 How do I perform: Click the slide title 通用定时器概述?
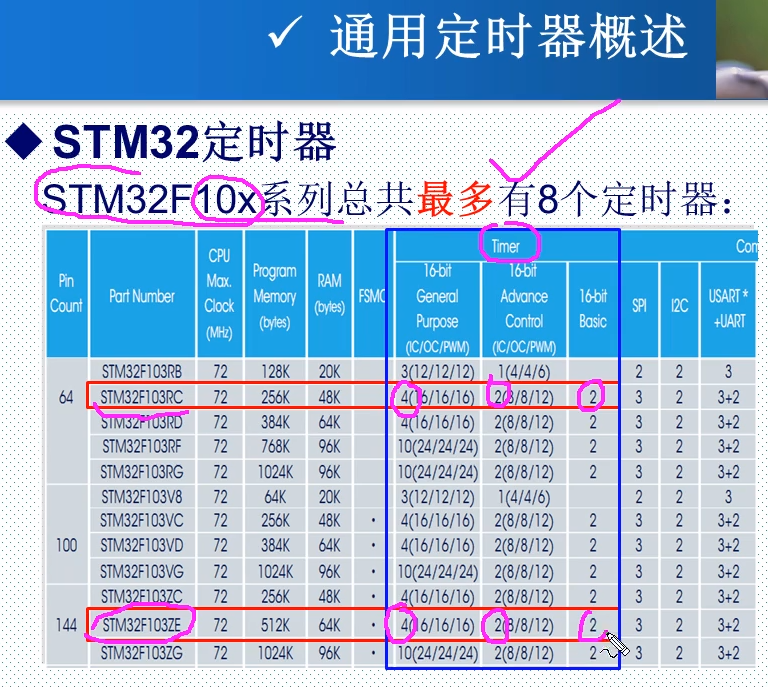[508, 36]
